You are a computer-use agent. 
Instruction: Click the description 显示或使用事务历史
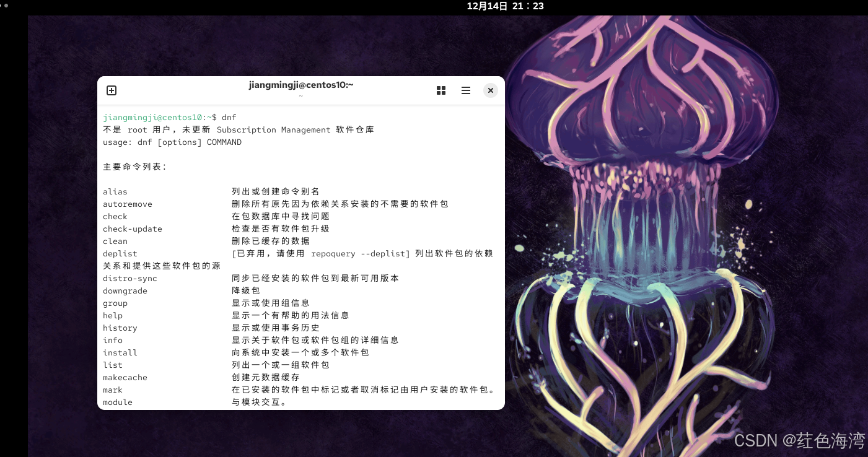276,328
